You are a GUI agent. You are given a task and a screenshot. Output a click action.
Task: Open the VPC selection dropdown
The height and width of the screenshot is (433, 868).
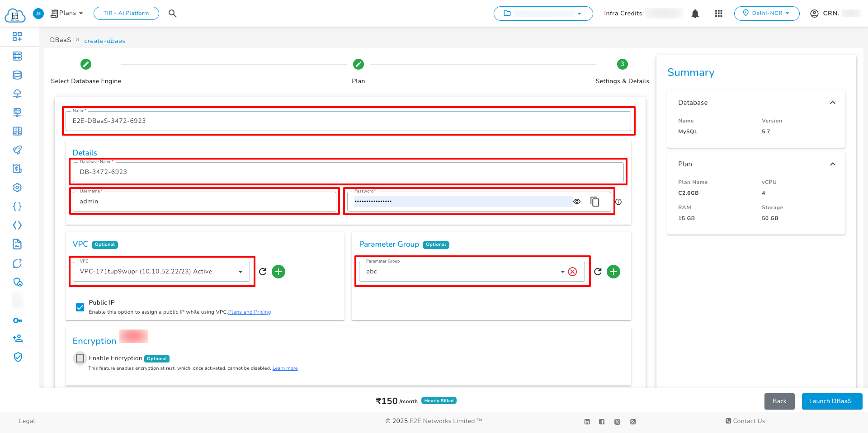coord(240,272)
